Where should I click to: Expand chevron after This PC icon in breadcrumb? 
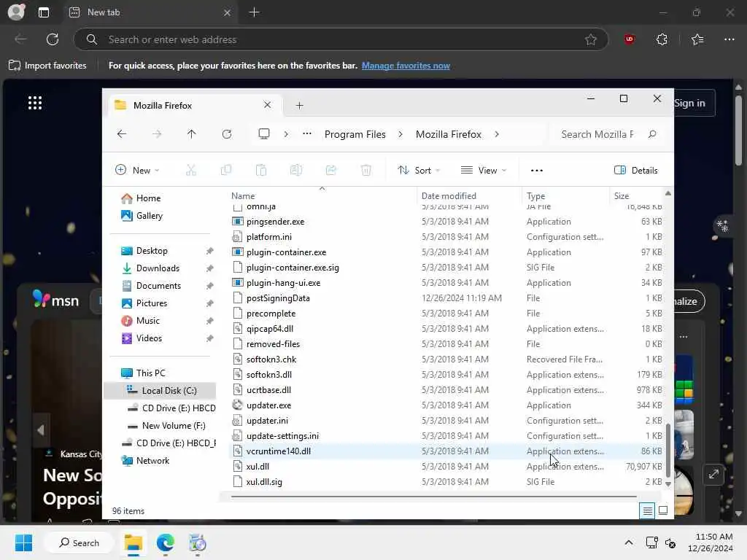click(286, 134)
